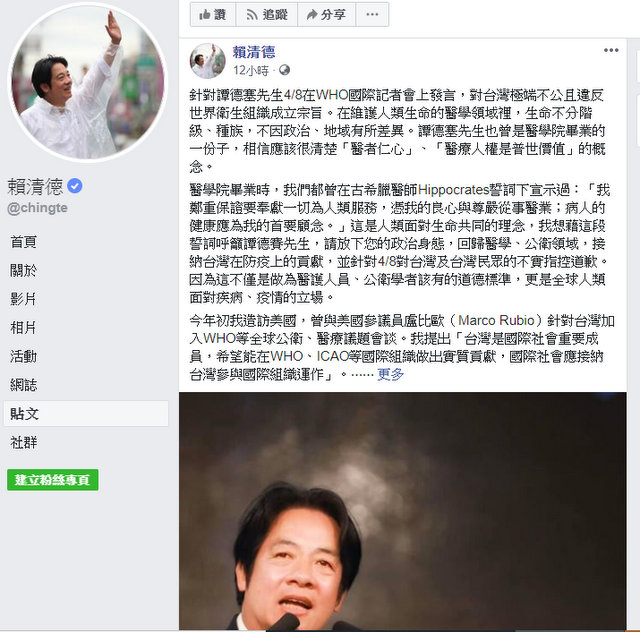Open the 12小時 post timestamp link
Screen dimensions: 640x632
[x=251, y=71]
